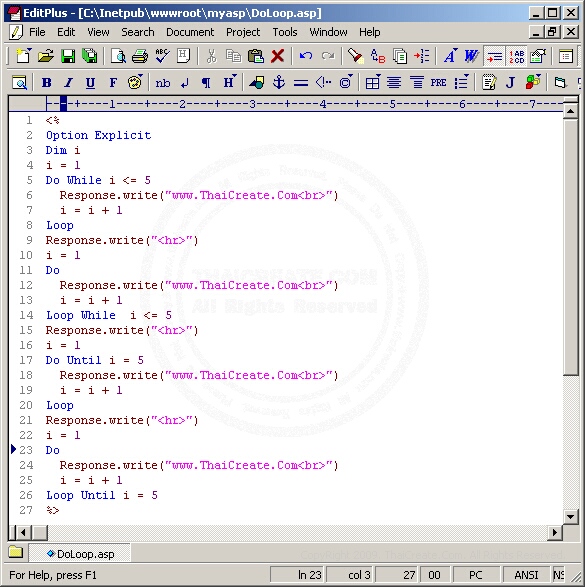Click the J script toolbar icon
Screen dimensions: 585x587
(511, 82)
